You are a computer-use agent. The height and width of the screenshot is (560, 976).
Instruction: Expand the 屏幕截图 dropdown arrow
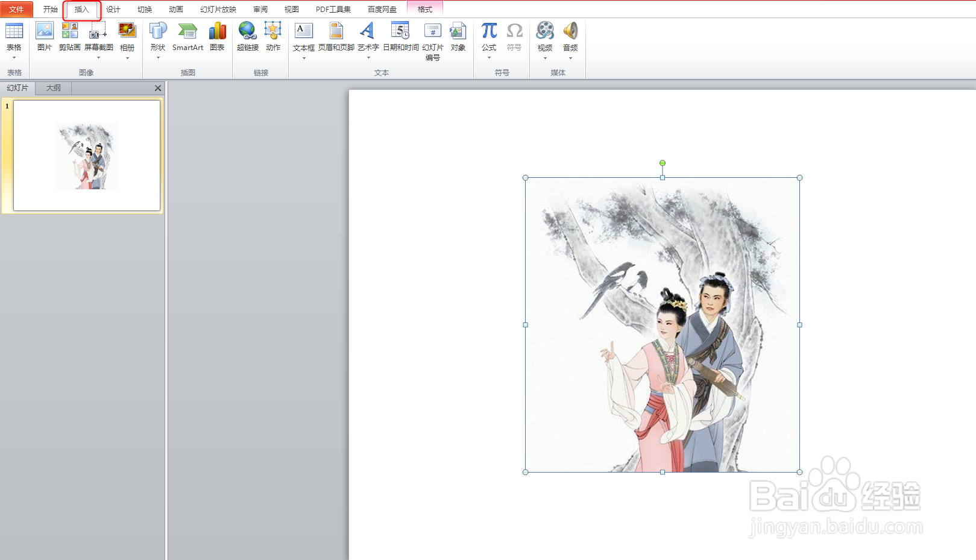click(x=98, y=58)
